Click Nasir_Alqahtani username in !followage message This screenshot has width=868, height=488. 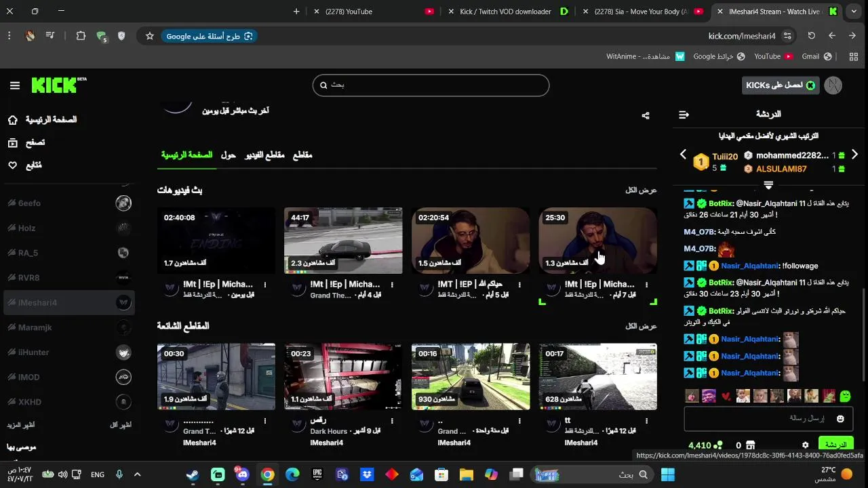click(x=750, y=266)
